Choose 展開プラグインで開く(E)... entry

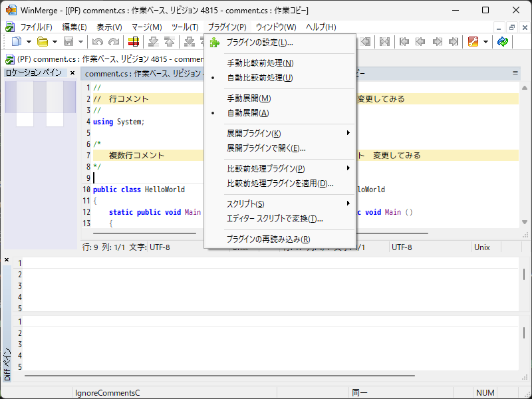[x=280, y=148]
